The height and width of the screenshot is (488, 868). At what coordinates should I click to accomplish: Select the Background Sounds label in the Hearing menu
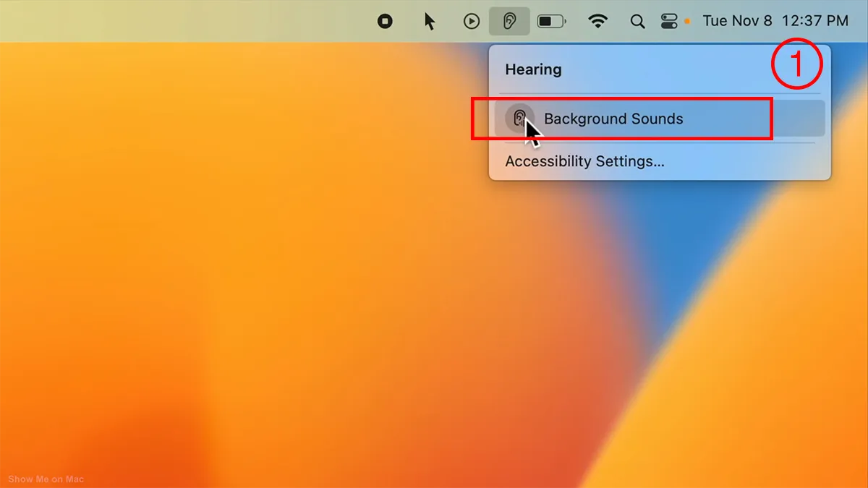tap(613, 119)
